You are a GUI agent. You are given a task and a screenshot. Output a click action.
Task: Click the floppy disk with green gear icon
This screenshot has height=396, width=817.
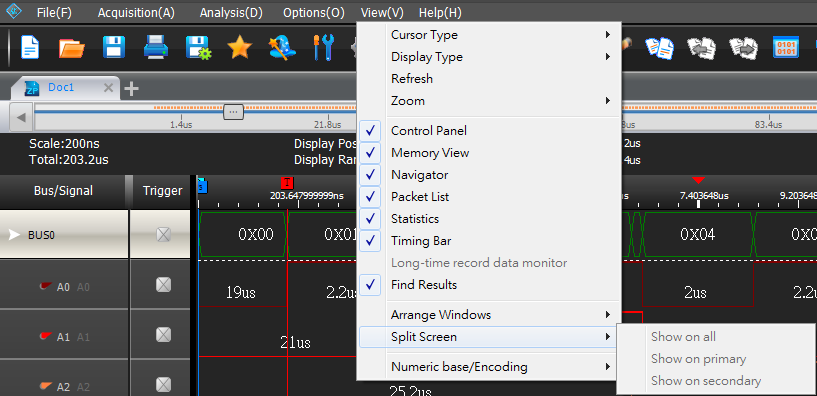click(199, 48)
